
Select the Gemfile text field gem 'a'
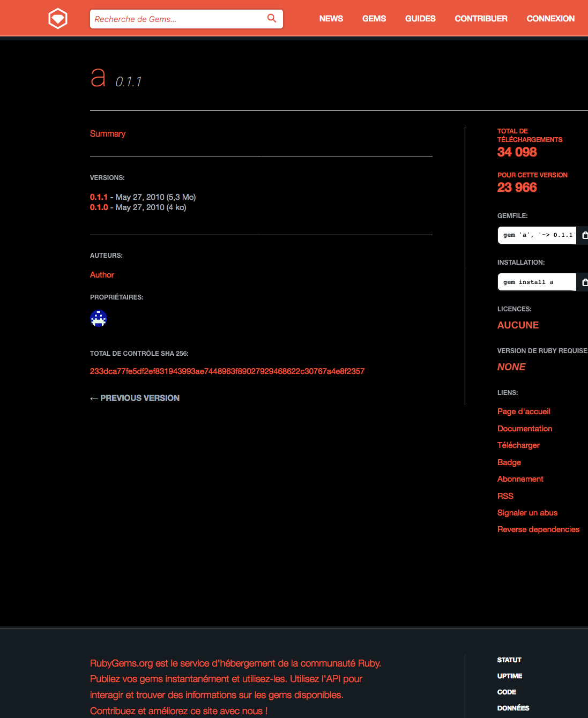tap(537, 235)
